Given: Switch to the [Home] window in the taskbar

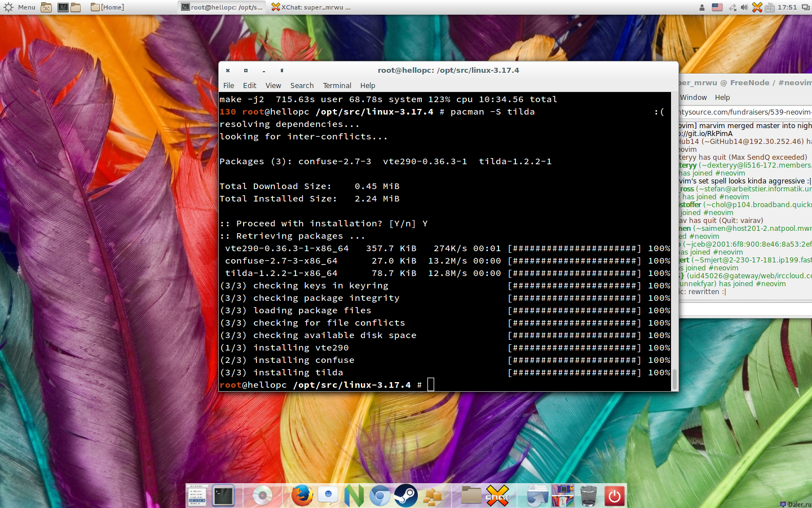Looking at the screenshot, I should (x=107, y=7).
